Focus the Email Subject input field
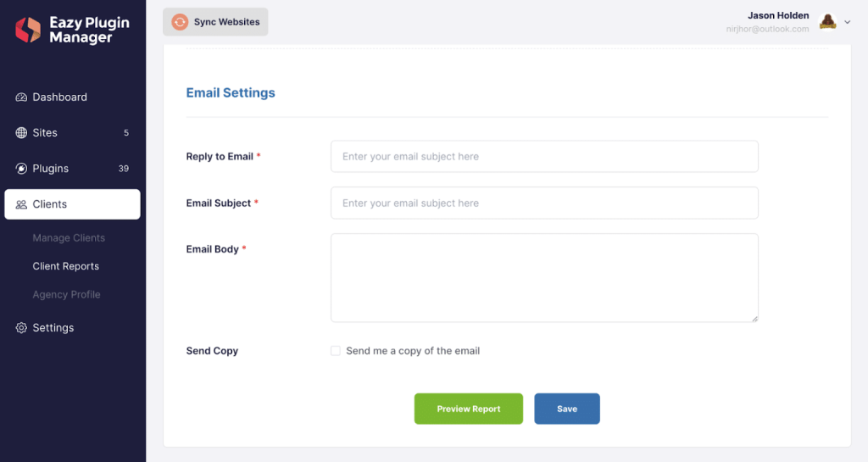This screenshot has width=868, height=462. 544,203
